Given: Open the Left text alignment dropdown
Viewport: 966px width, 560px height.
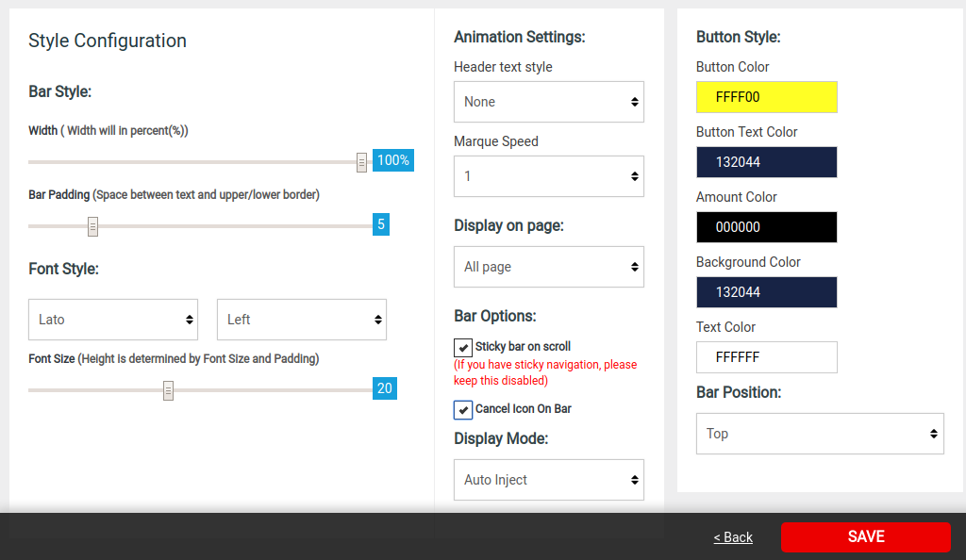Looking at the screenshot, I should tap(302, 320).
